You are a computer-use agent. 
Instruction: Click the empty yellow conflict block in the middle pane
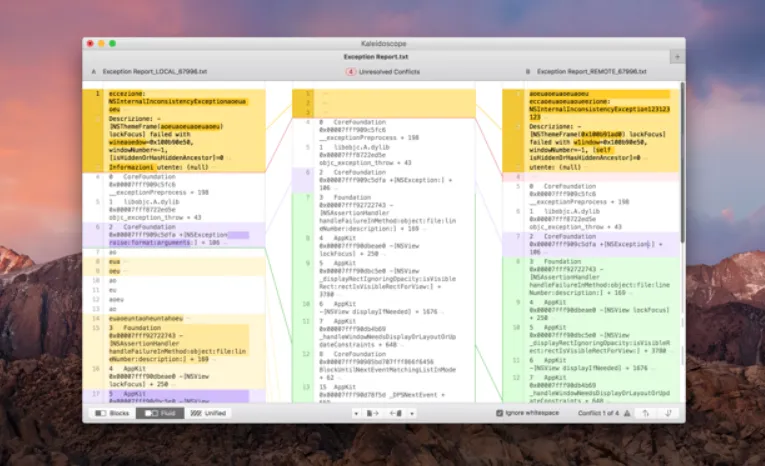pos(384,103)
